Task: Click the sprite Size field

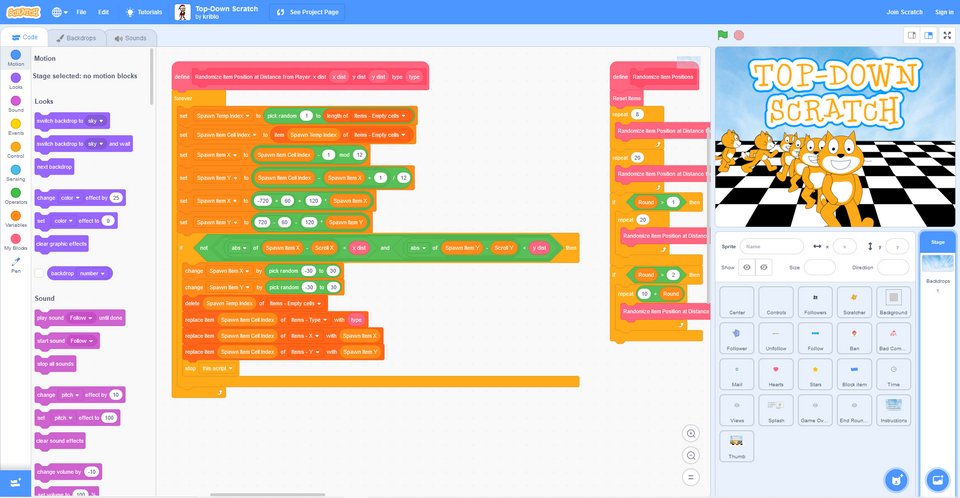Action: [819, 267]
